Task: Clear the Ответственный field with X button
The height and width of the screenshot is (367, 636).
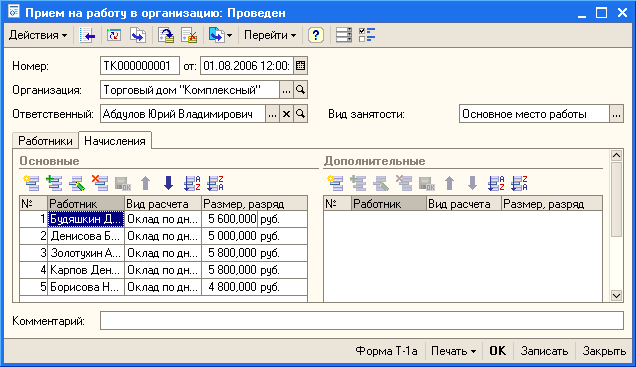Action: click(286, 114)
